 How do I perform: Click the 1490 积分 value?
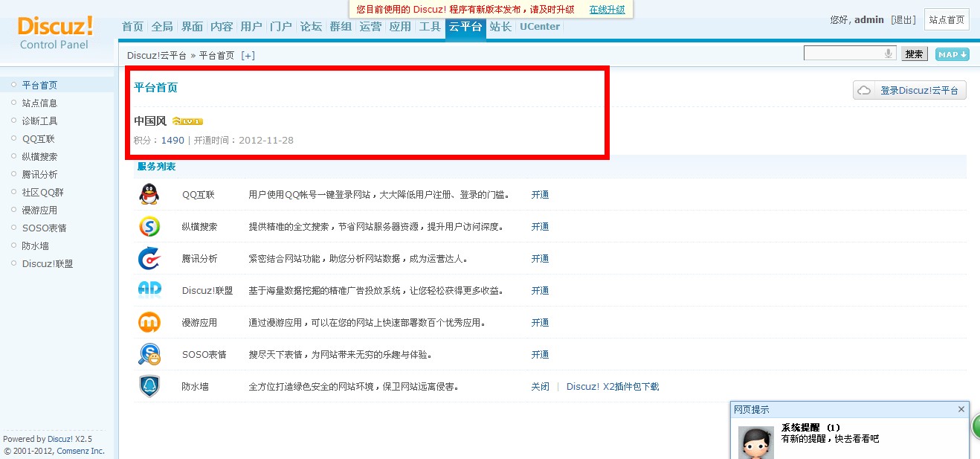[x=173, y=141]
